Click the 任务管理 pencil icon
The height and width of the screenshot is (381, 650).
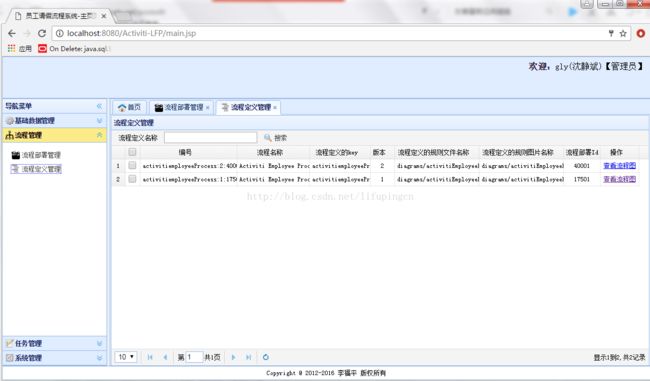click(10, 343)
